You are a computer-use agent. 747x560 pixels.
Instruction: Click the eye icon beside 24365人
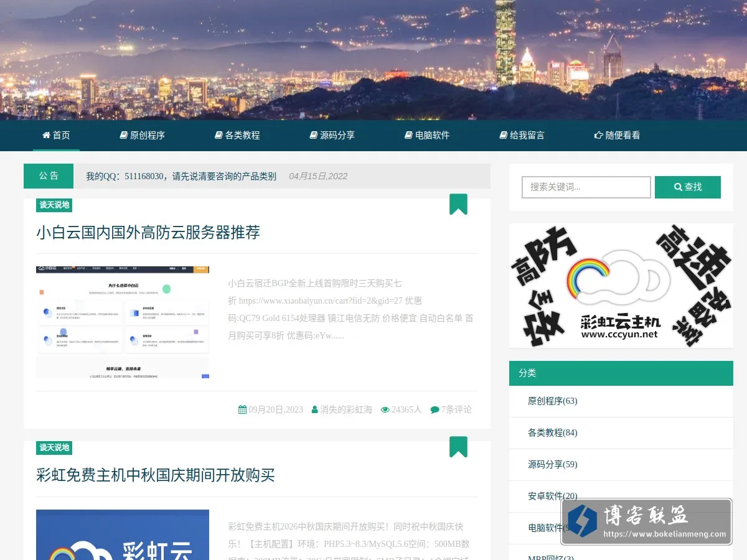tap(385, 409)
